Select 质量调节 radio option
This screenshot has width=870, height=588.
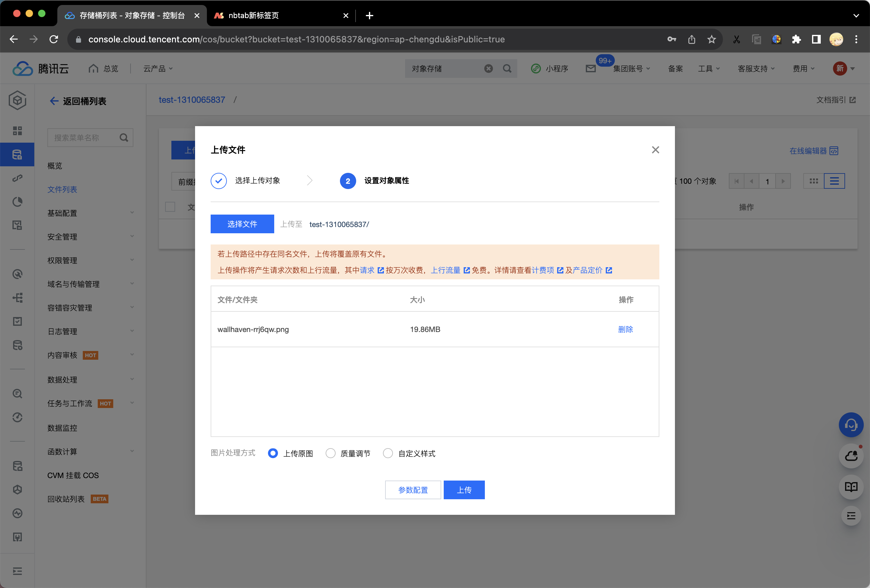coord(330,453)
